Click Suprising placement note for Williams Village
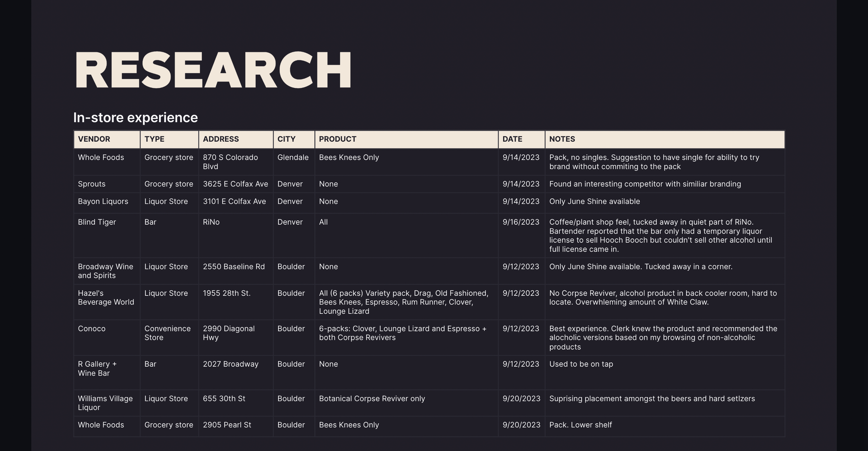Screen dimensions: 868x451 (x=665, y=403)
